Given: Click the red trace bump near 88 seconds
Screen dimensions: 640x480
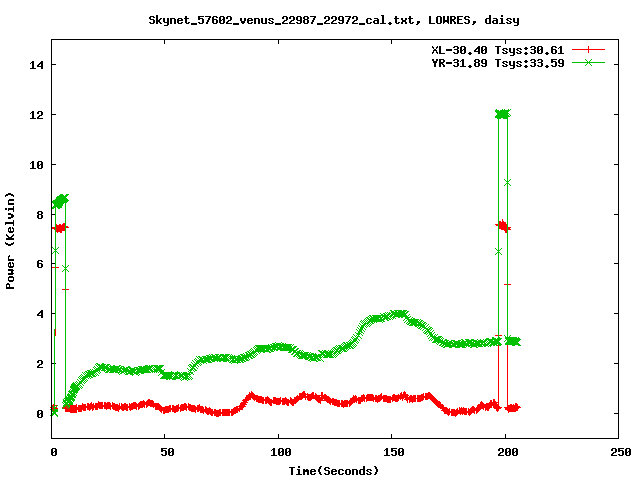Looking at the screenshot, I should (251, 396).
